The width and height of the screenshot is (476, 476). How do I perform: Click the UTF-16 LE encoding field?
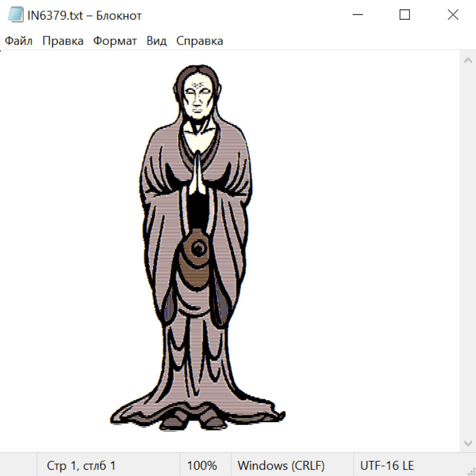point(387,465)
